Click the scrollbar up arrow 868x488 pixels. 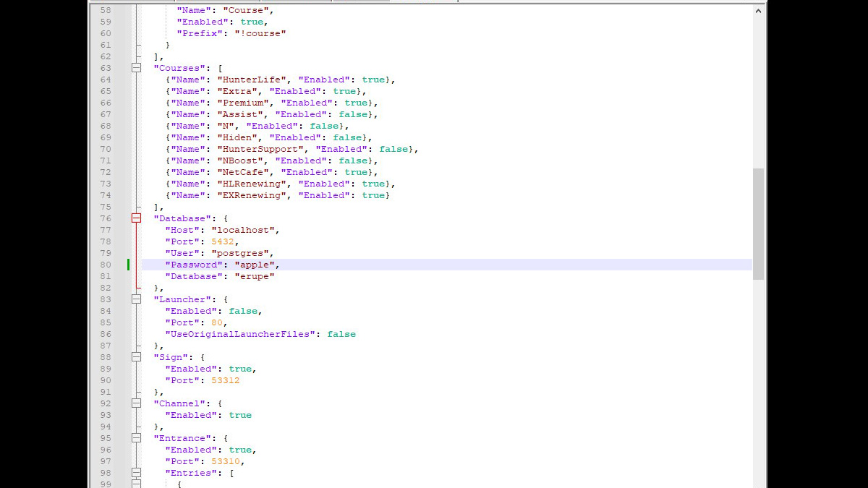tap(758, 10)
